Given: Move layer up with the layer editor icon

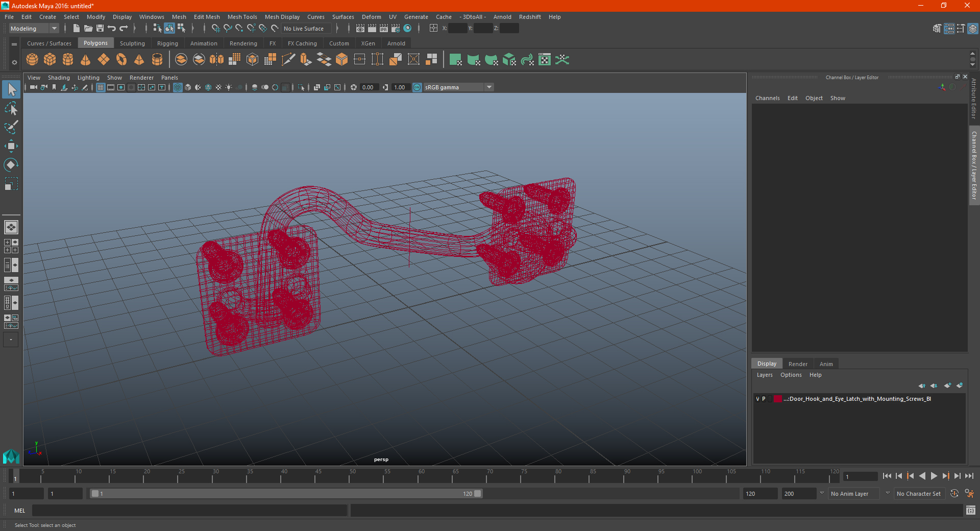Looking at the screenshot, I should tap(922, 385).
